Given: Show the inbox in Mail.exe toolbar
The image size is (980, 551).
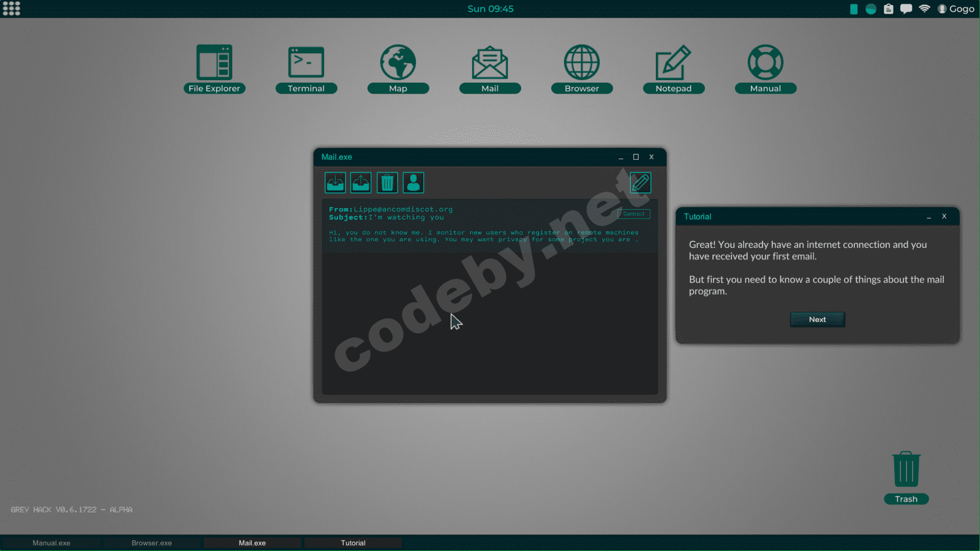Looking at the screenshot, I should click(335, 182).
